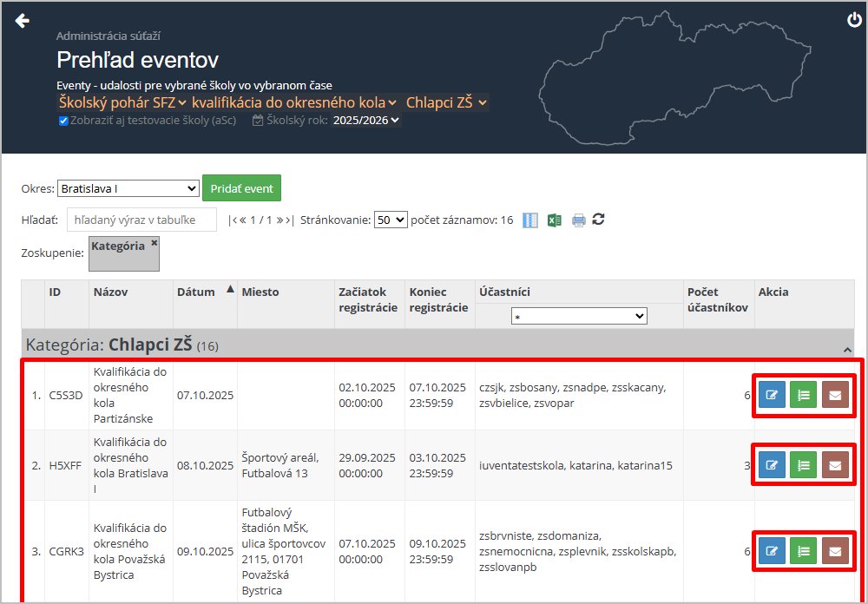Open the Účastníci filter dropdown
868x604 pixels.
pos(579,317)
